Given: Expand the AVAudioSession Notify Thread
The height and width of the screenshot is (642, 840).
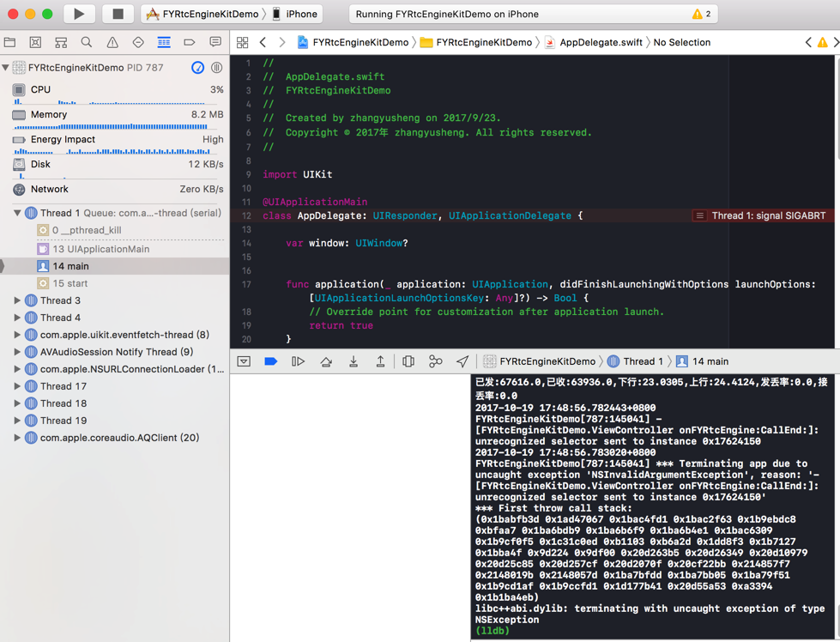Looking at the screenshot, I should tap(17, 352).
